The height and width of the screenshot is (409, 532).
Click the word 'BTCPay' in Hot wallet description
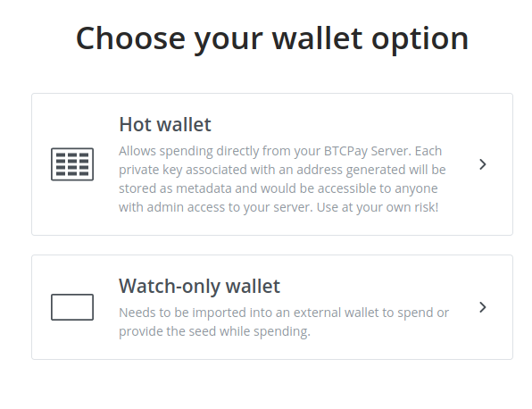tap(345, 151)
